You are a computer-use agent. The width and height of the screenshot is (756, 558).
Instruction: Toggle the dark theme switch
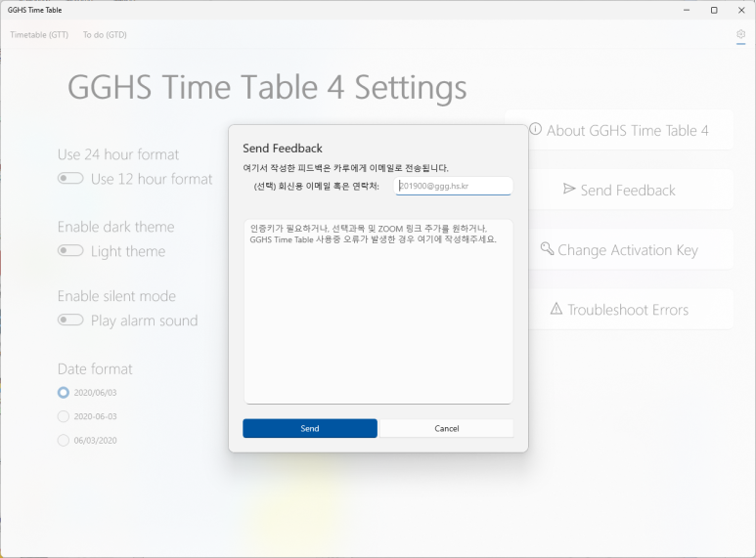(x=70, y=250)
